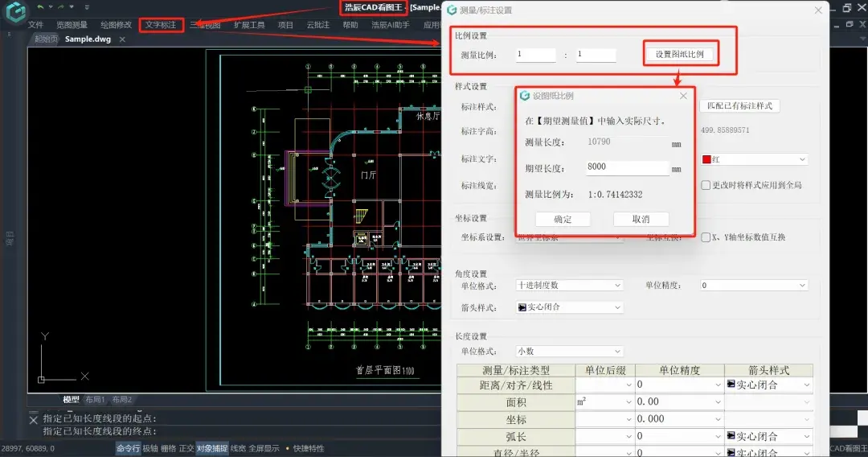Open 单位精度 dropdown showing 0.00 for 面积
This screenshot has height=457, width=868.
[679, 401]
